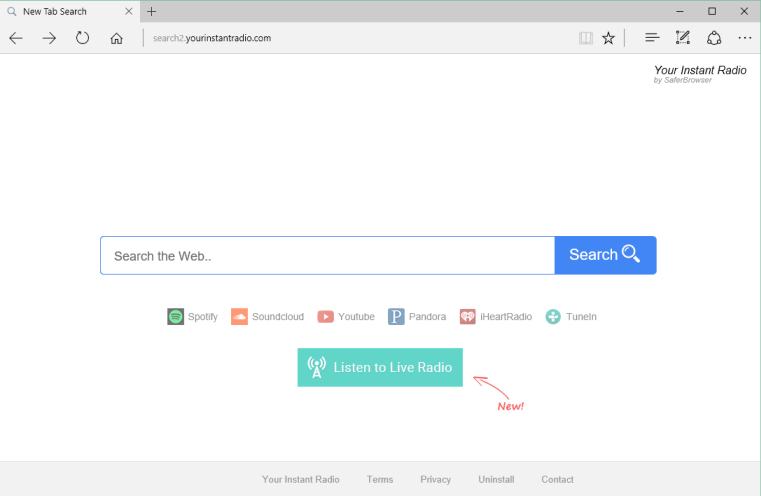Open a new tab with plus icon
Screen dimensions: 761x496
tap(151, 11)
